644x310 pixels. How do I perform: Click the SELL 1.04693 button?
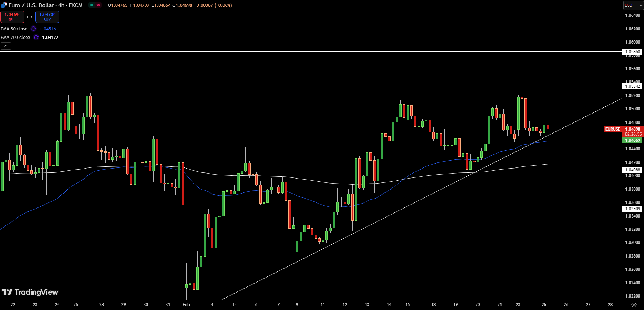coord(12,17)
